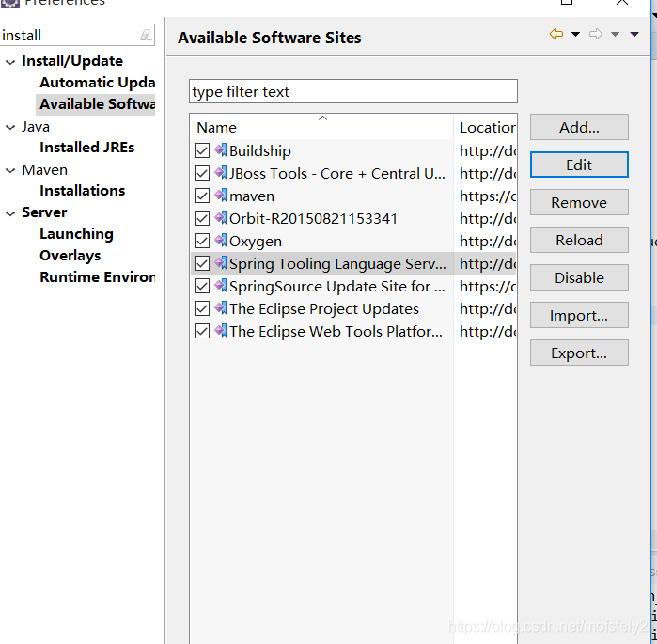Click the SpringSource Update Site icon

[x=221, y=286]
